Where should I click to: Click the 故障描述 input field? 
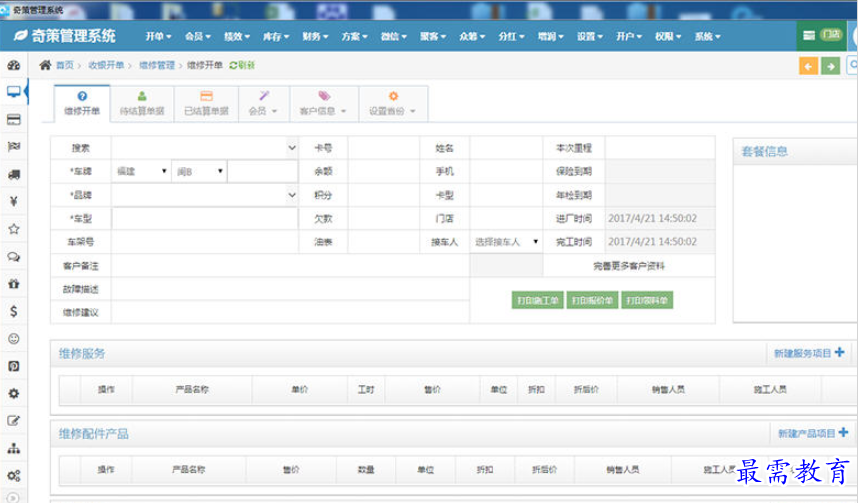tap(290, 289)
